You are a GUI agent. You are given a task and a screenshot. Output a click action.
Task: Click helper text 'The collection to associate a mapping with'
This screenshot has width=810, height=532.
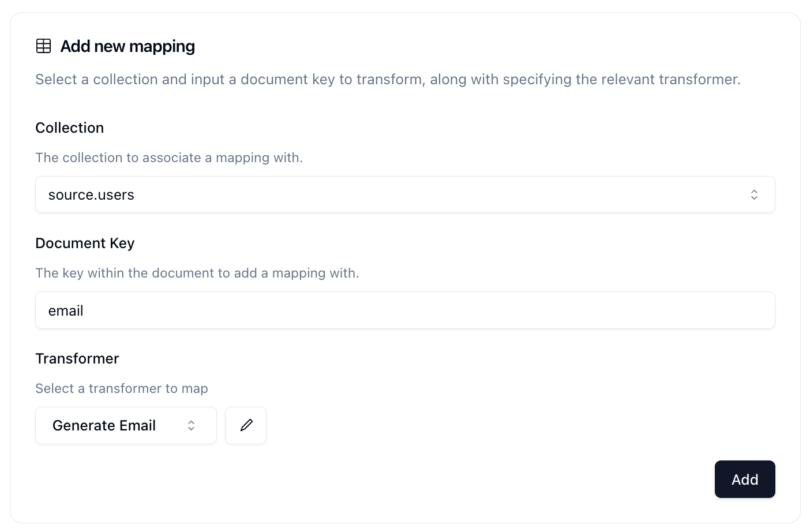click(169, 158)
